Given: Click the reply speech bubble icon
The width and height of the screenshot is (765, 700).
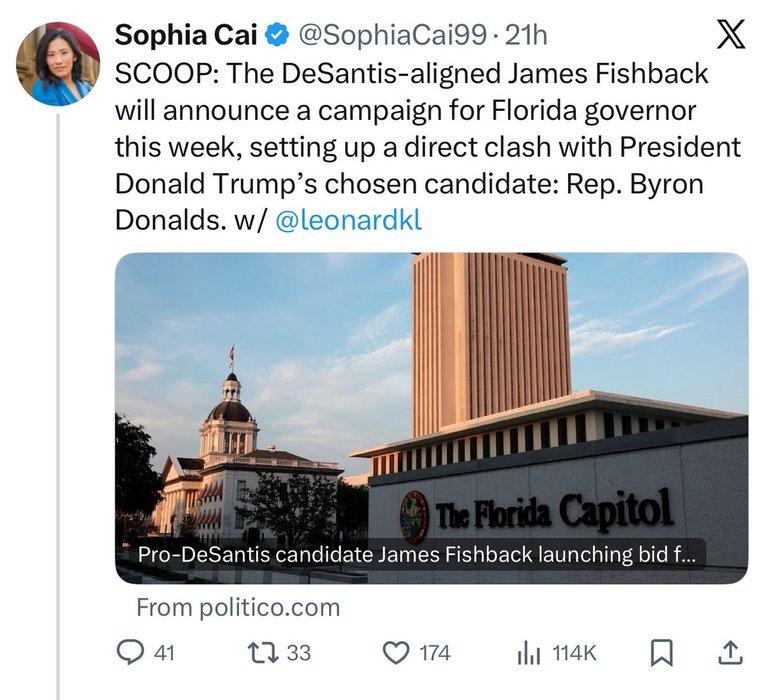Looking at the screenshot, I should pyautogui.click(x=131, y=653).
